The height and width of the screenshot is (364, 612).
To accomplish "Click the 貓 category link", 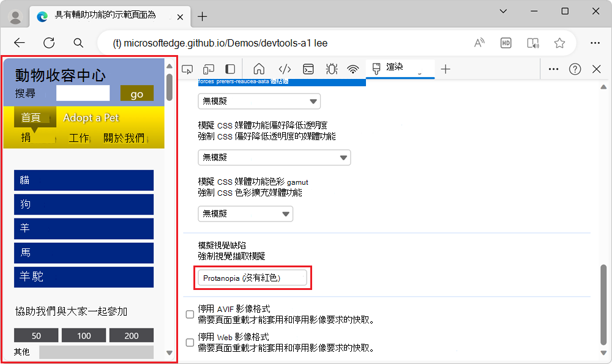I will coord(83,180).
